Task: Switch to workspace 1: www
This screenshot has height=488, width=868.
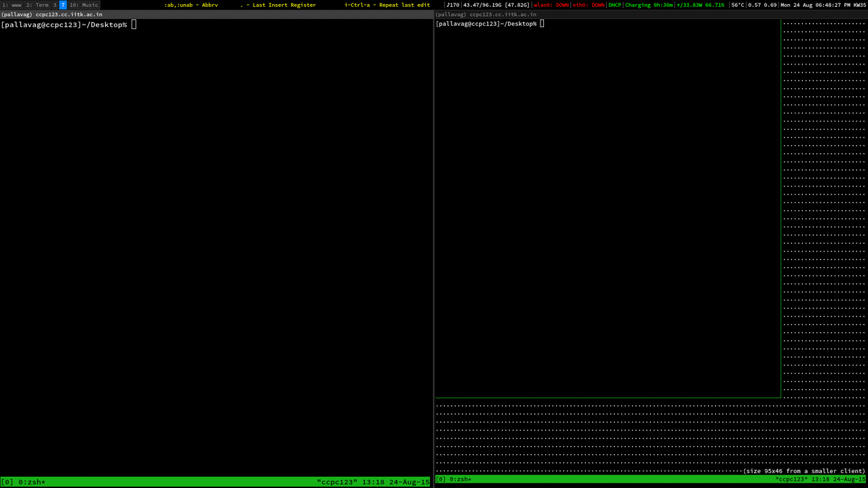Action: (x=12, y=5)
